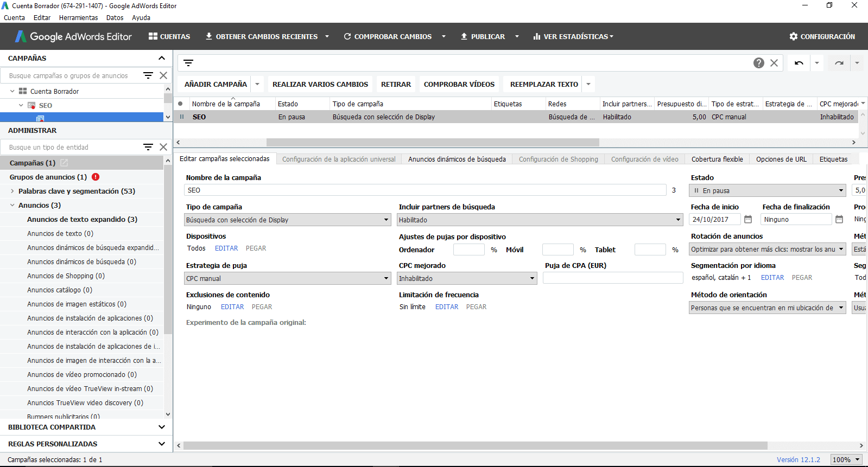Collapse the Campañas panel
868x467 pixels.
[x=161, y=58]
